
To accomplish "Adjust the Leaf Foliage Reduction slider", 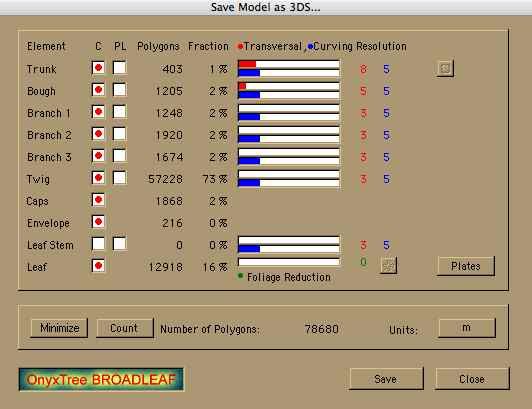I will coord(289,262).
